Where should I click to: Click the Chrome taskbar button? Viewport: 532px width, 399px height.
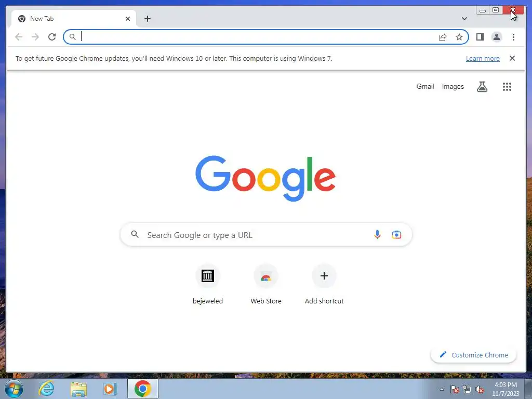coord(143,389)
